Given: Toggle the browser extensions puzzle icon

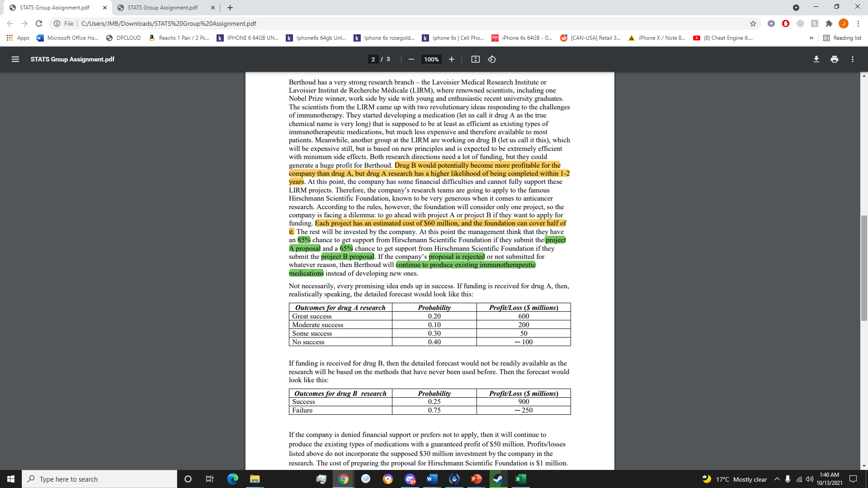Looking at the screenshot, I should click(830, 23).
